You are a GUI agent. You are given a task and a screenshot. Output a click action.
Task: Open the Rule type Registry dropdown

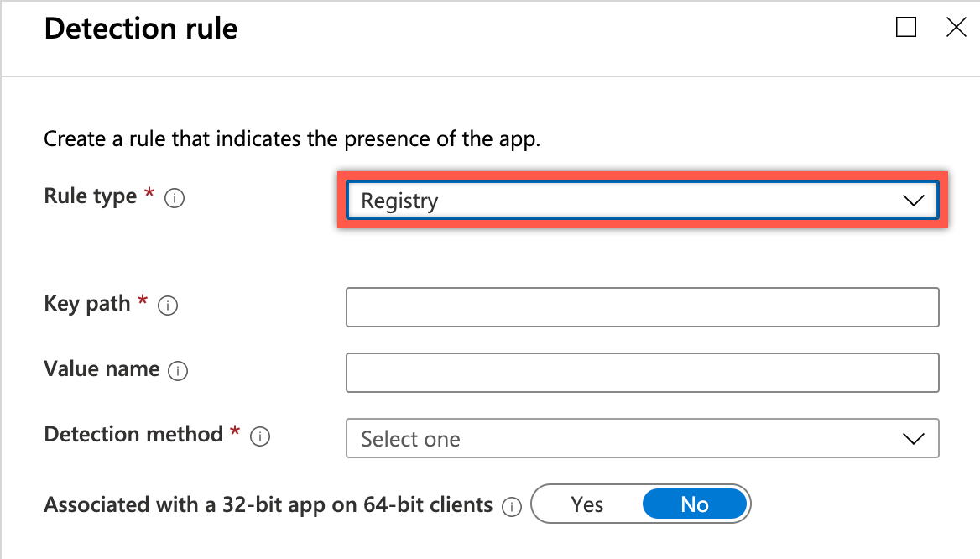coord(643,200)
